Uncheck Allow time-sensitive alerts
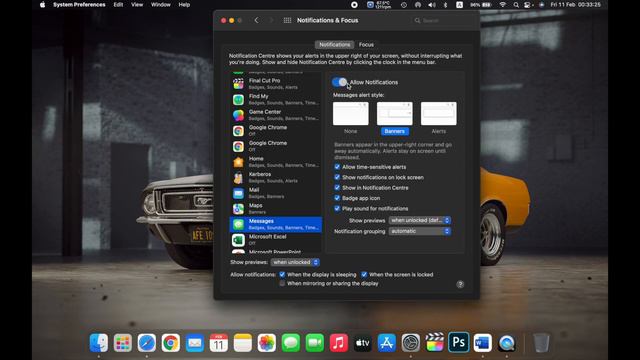 click(337, 167)
